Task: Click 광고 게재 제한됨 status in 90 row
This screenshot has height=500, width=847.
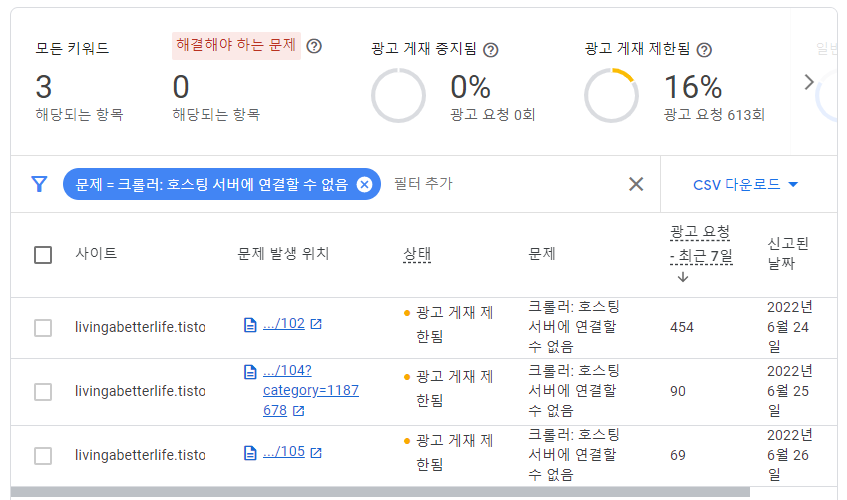Action: pyautogui.click(x=449, y=388)
